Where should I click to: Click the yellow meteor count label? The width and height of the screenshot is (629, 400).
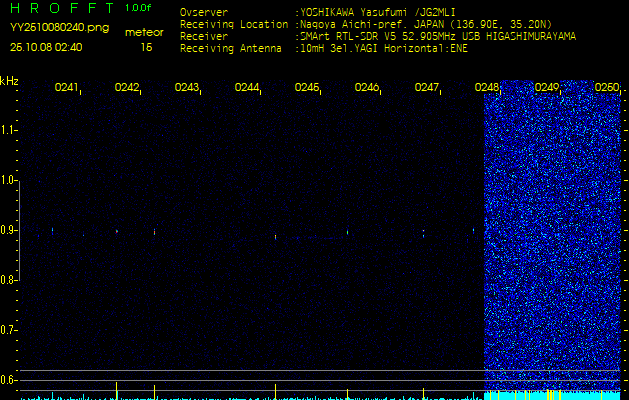click(x=144, y=32)
